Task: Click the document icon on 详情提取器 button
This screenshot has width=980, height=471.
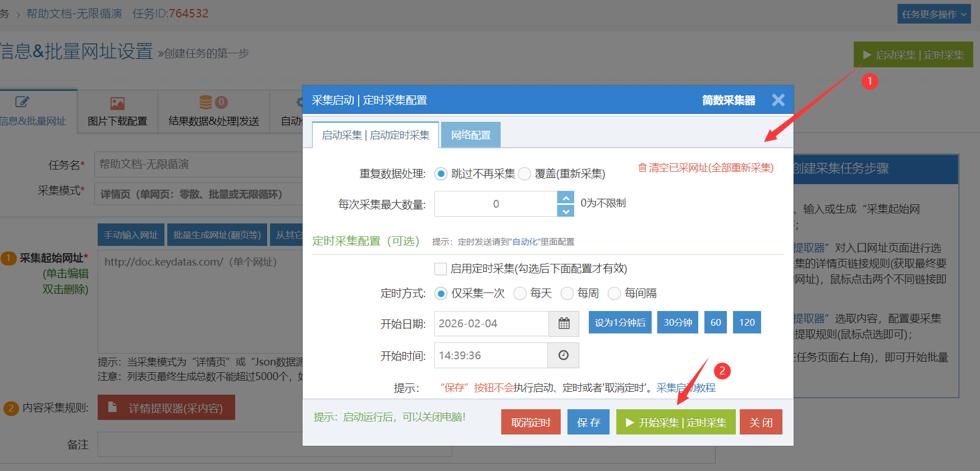Action: point(112,407)
